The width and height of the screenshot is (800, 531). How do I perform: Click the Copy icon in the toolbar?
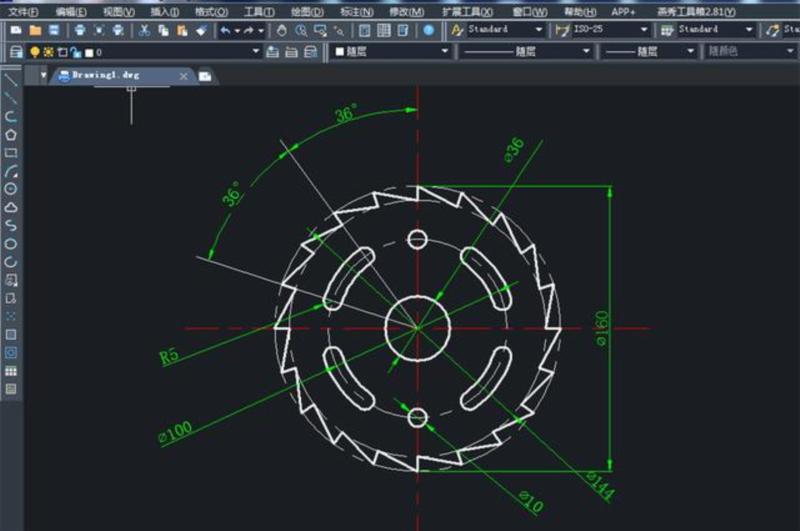tap(163, 31)
